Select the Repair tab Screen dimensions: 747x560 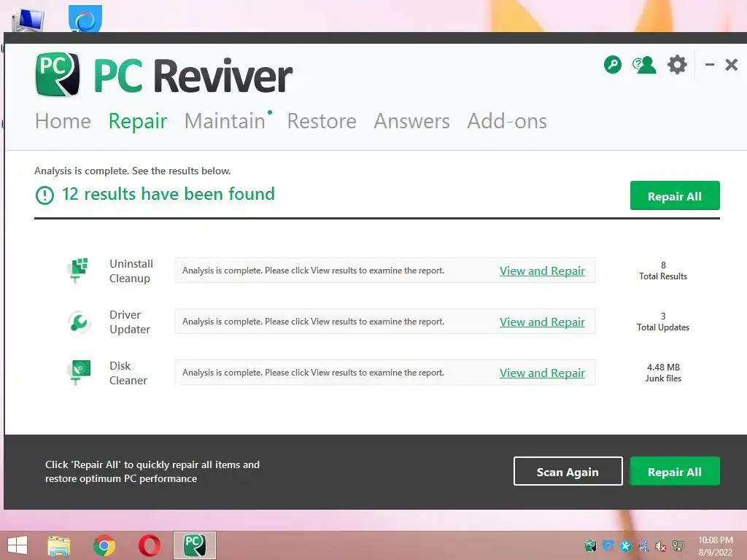click(138, 122)
